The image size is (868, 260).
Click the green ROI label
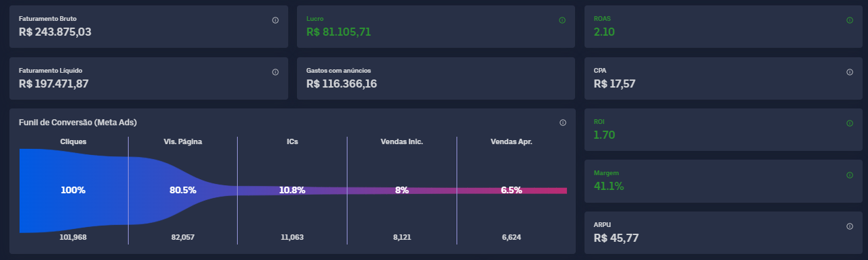pos(599,122)
